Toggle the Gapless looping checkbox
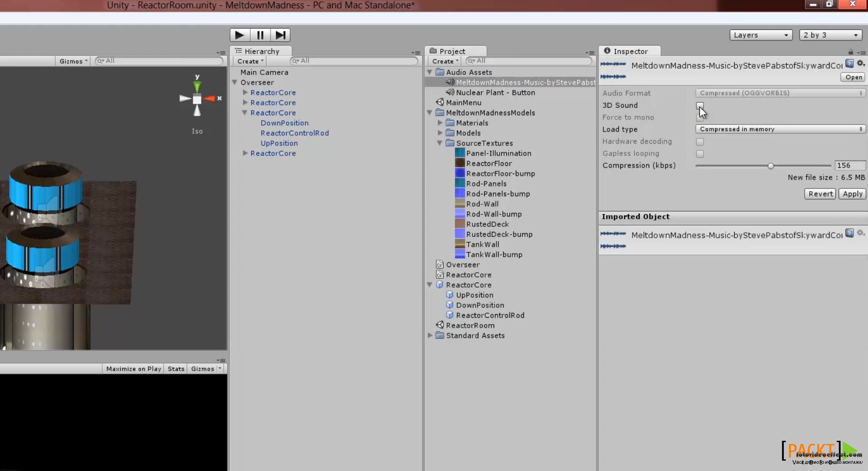Image resolution: width=868 pixels, height=471 pixels. (x=700, y=154)
